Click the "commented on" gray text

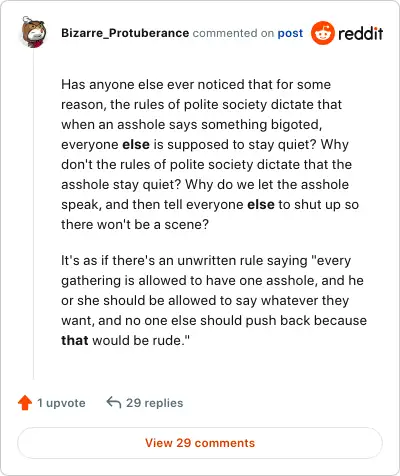(x=233, y=33)
